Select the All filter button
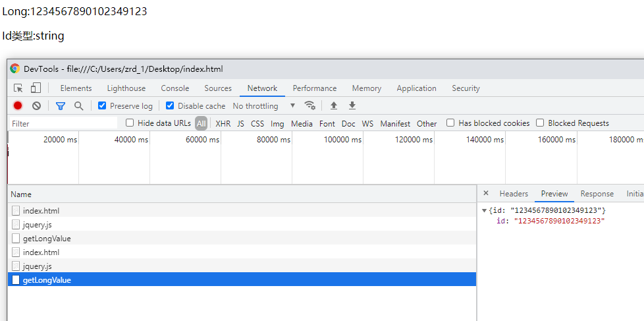 click(x=201, y=123)
